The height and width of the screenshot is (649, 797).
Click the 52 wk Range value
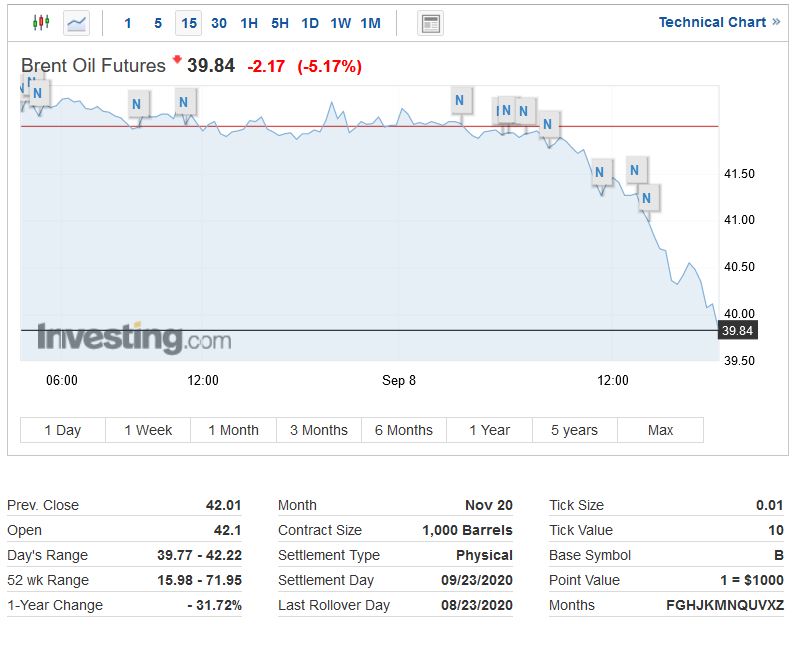tap(199, 580)
